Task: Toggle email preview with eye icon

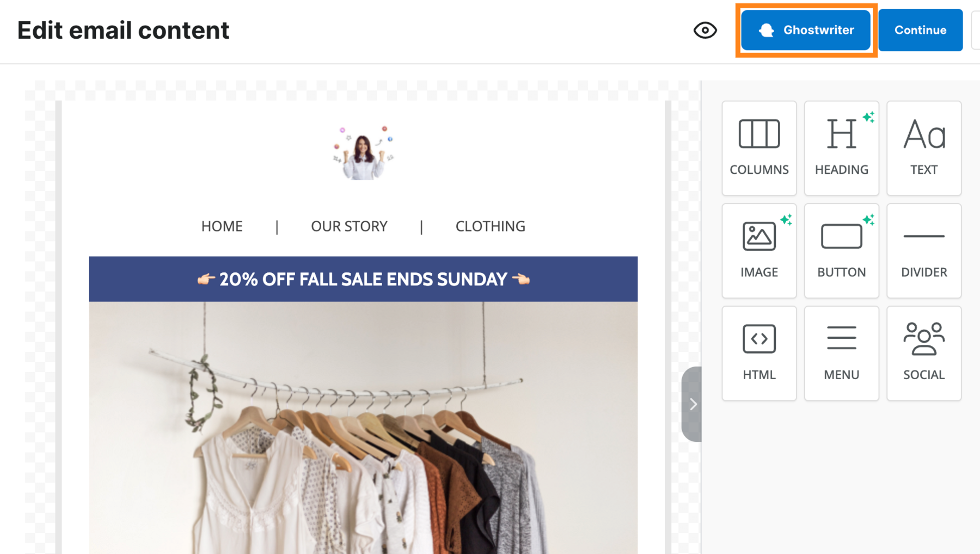Action: click(x=705, y=31)
